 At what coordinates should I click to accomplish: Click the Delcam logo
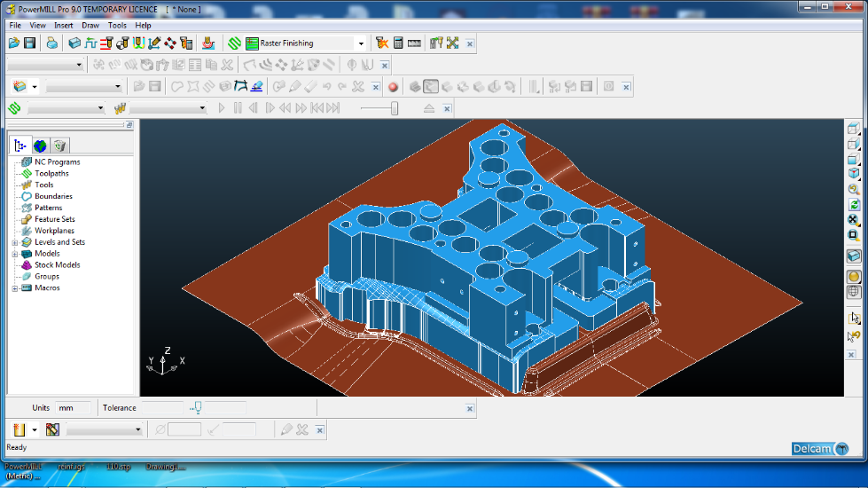[820, 449]
